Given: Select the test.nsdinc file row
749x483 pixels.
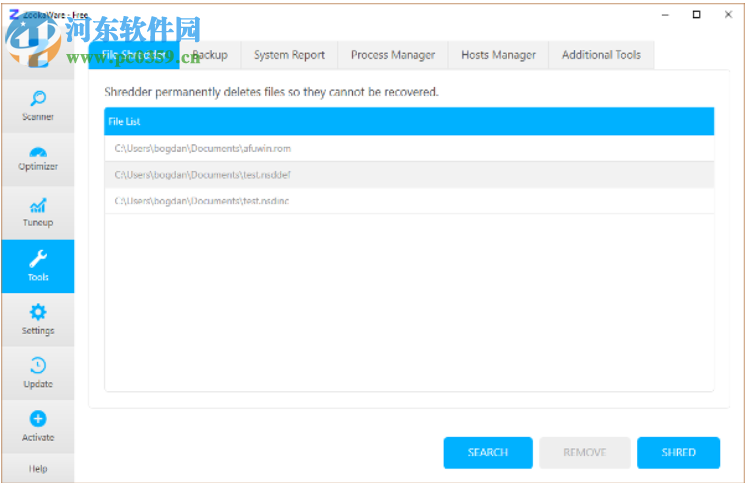Looking at the screenshot, I should [x=409, y=201].
